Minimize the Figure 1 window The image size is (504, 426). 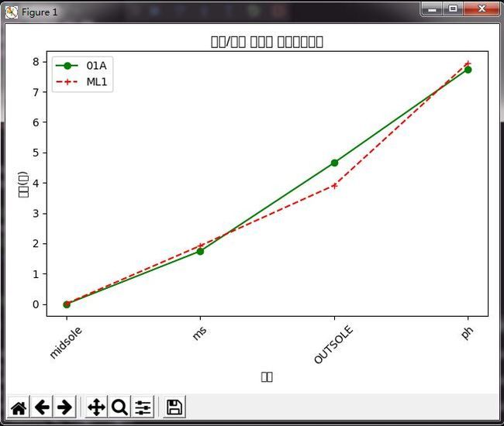pyautogui.click(x=433, y=9)
